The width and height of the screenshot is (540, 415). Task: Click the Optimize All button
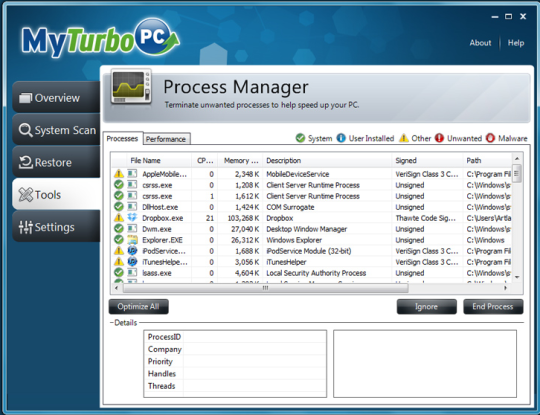tap(138, 307)
